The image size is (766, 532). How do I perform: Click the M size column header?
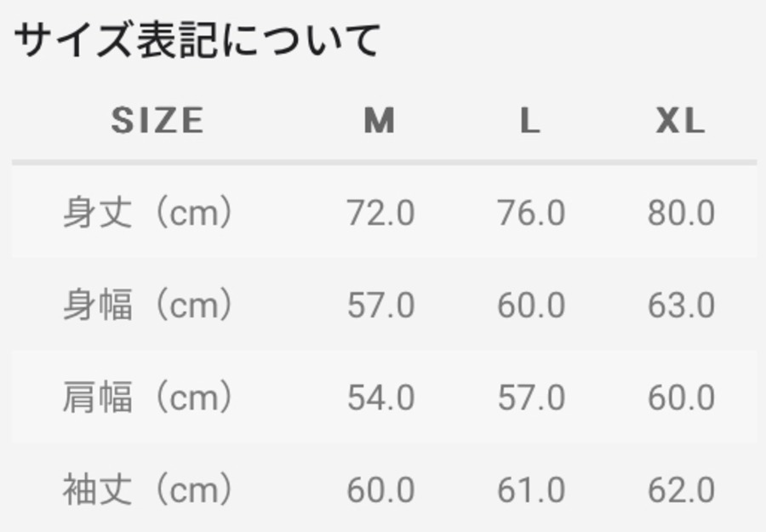[x=380, y=121]
